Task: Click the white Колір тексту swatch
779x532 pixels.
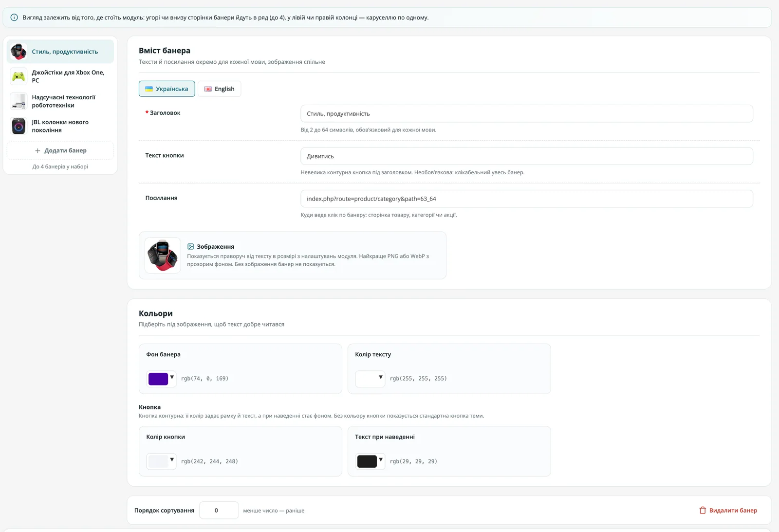Action: click(x=367, y=379)
